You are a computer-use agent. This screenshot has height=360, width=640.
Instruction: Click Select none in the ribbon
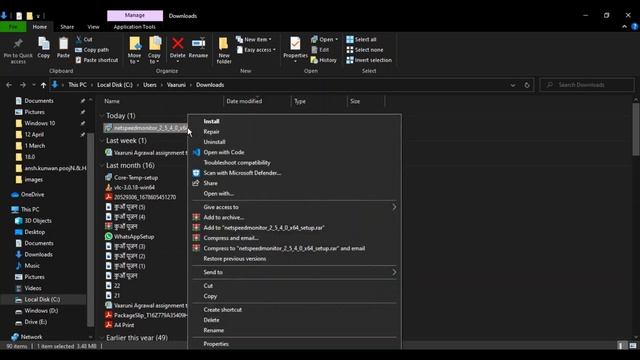[x=364, y=50]
